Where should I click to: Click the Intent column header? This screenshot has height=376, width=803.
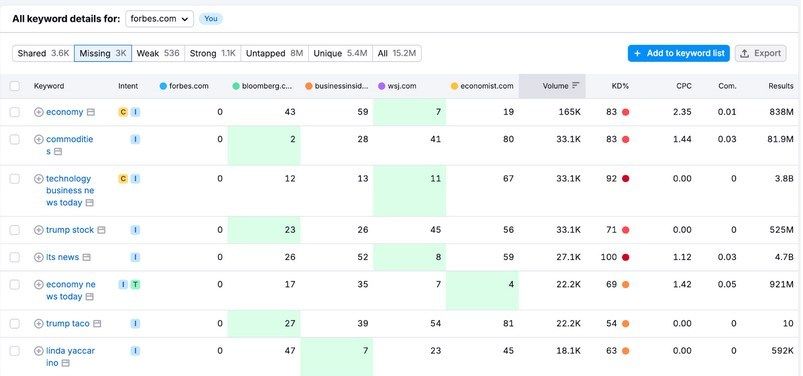tap(128, 86)
